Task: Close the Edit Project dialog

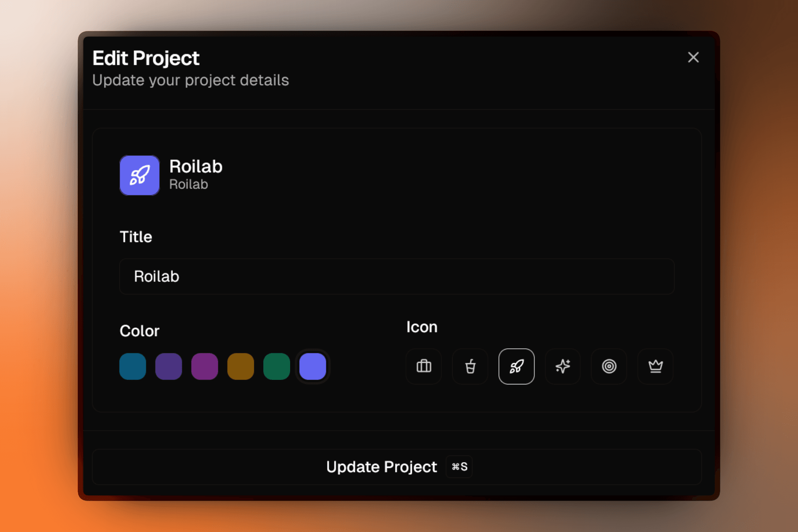Action: pos(693,57)
